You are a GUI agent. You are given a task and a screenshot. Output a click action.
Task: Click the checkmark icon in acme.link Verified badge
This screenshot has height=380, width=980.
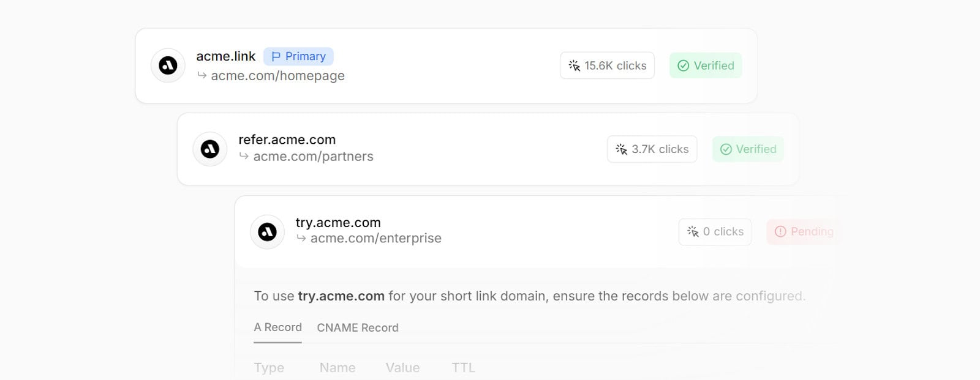click(684, 65)
